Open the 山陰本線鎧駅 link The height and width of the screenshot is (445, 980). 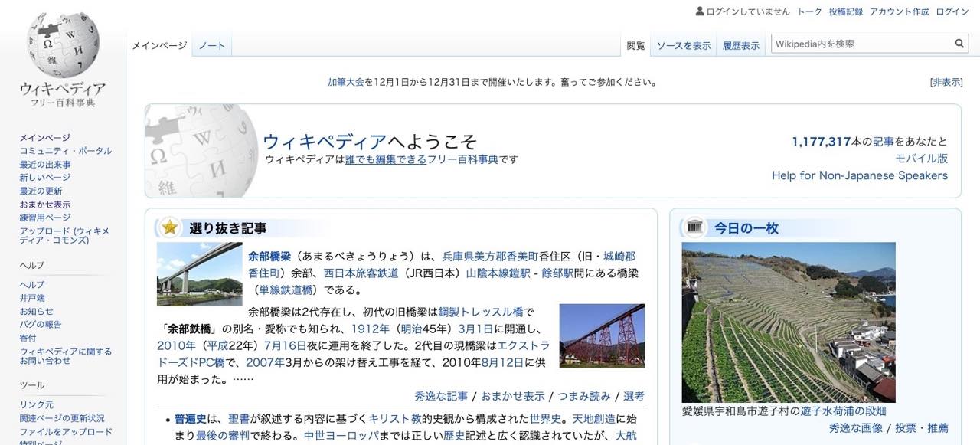[498, 273]
